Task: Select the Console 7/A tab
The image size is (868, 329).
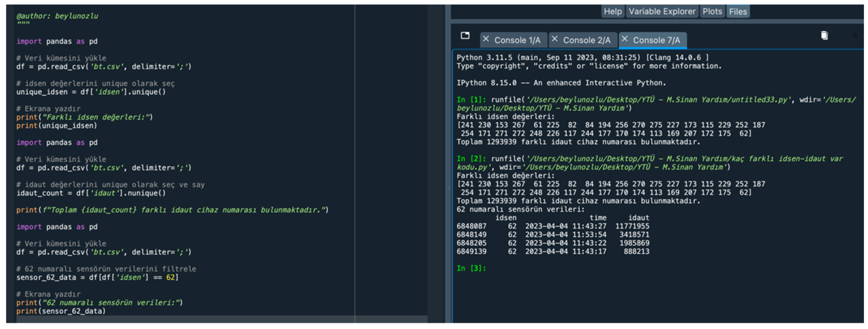Action: point(656,41)
